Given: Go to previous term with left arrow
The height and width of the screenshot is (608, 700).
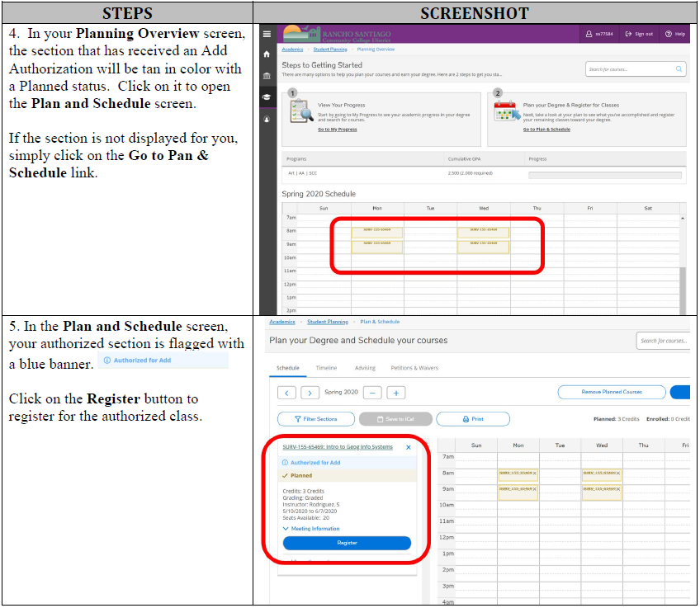Looking at the screenshot, I should (286, 393).
